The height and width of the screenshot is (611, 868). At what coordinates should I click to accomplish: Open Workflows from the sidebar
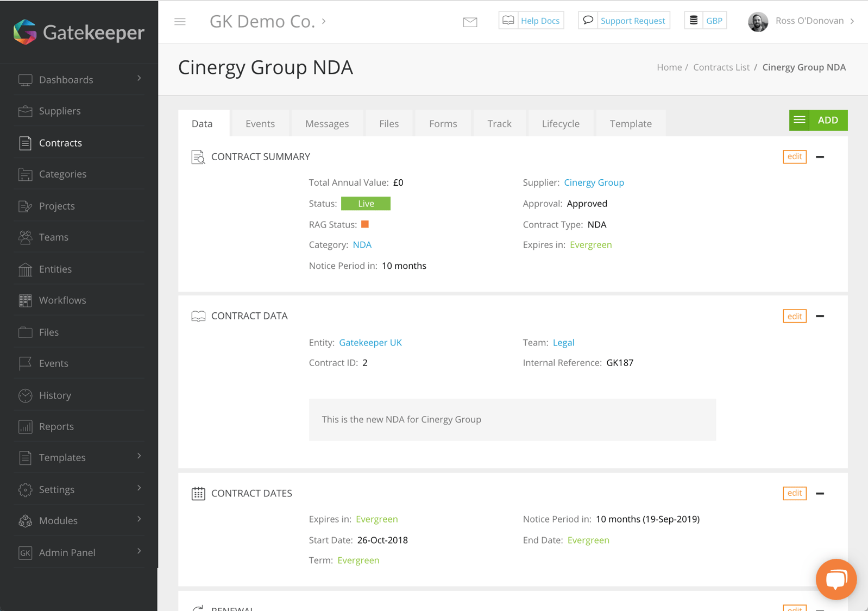pyautogui.click(x=62, y=300)
